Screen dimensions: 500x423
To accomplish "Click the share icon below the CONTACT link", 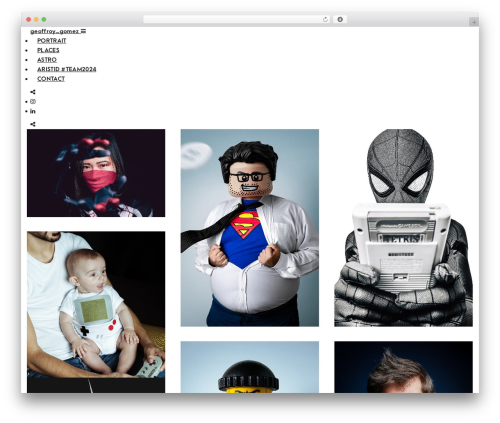I will pyautogui.click(x=33, y=92).
